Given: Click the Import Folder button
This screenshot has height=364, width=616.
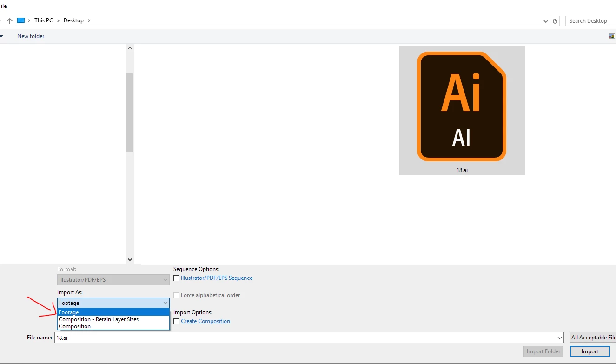Looking at the screenshot, I should (x=543, y=351).
